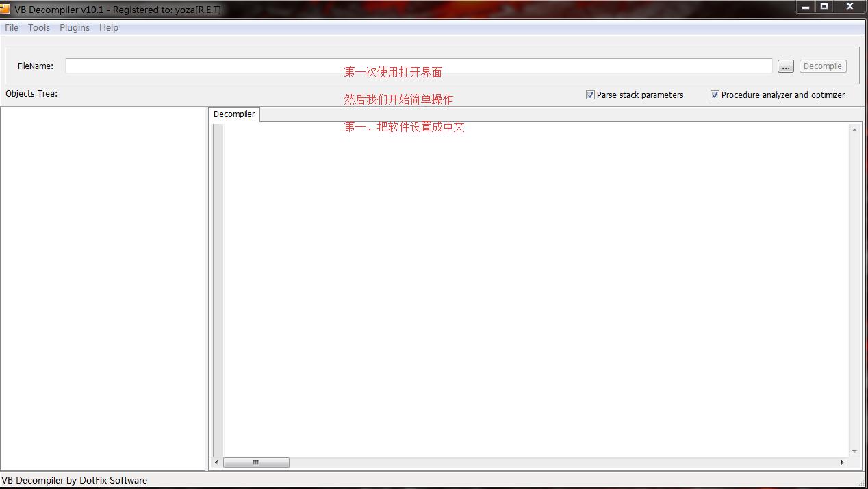Click the browse '...' button
This screenshot has height=489, width=868.
[786, 66]
